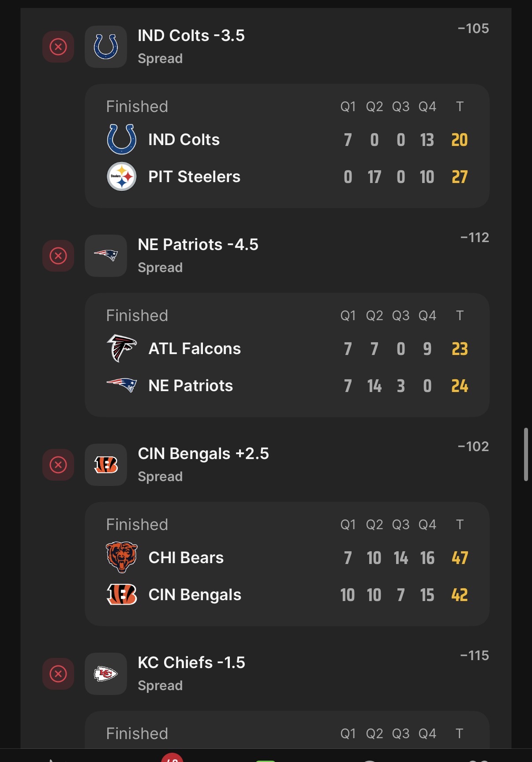The height and width of the screenshot is (762, 532).
Task: Select the Chiefs logo tile for the -1.5 spread
Action: [106, 674]
